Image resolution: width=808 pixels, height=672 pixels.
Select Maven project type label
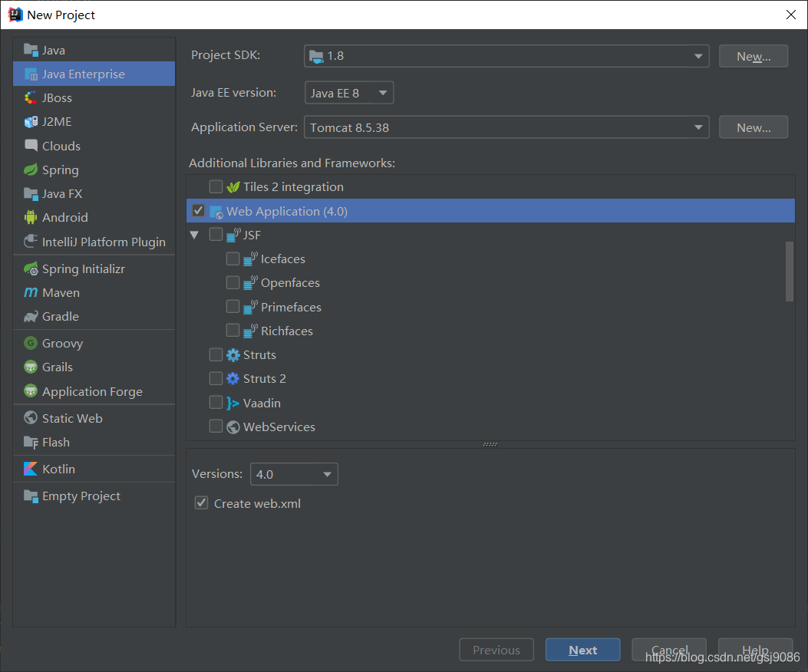pos(61,293)
